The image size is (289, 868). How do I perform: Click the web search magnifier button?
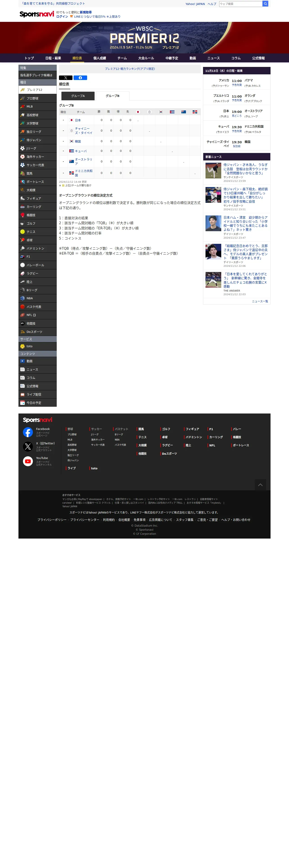tap(265, 4)
